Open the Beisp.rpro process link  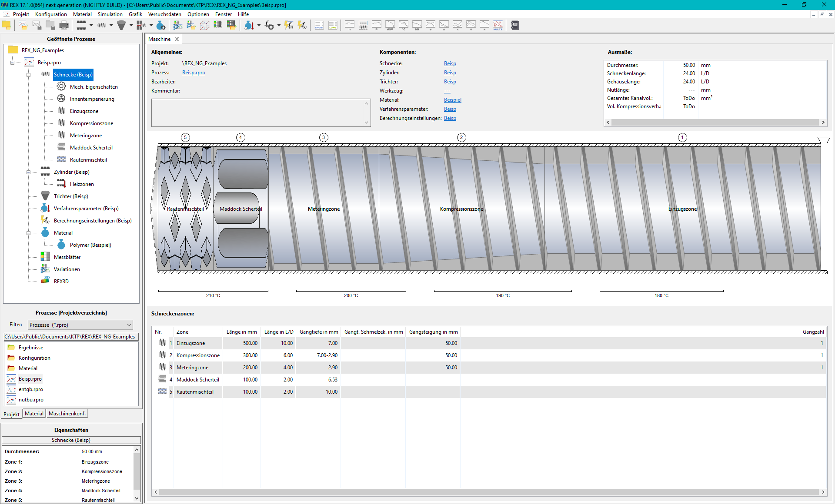[x=194, y=73]
